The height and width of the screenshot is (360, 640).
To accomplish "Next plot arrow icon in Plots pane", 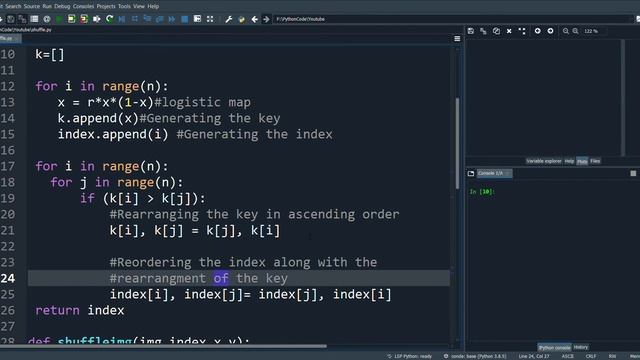I will pyautogui.click(x=550, y=31).
